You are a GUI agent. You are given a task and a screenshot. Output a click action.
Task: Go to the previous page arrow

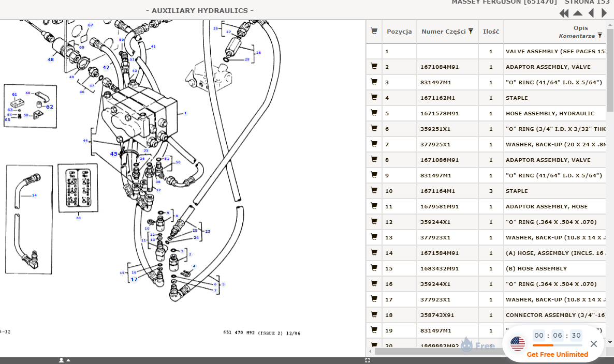[591, 13]
